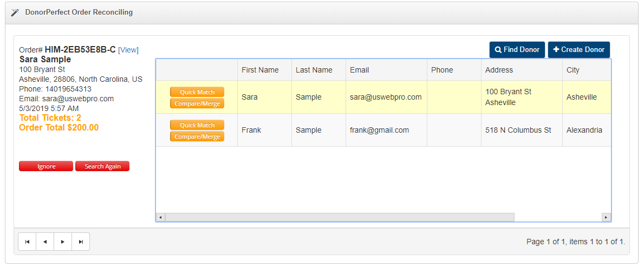The width and height of the screenshot is (644, 267).
Task: Click the horizontal scrollbar thumb
Action: (x=340, y=217)
